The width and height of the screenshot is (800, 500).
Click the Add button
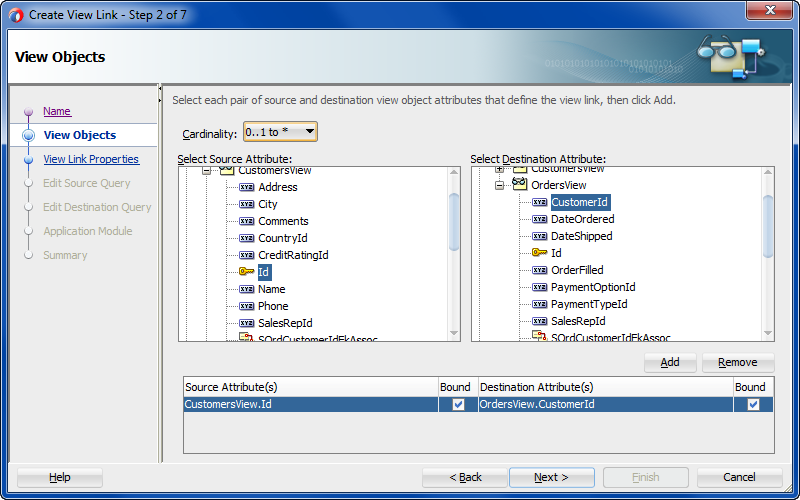670,362
